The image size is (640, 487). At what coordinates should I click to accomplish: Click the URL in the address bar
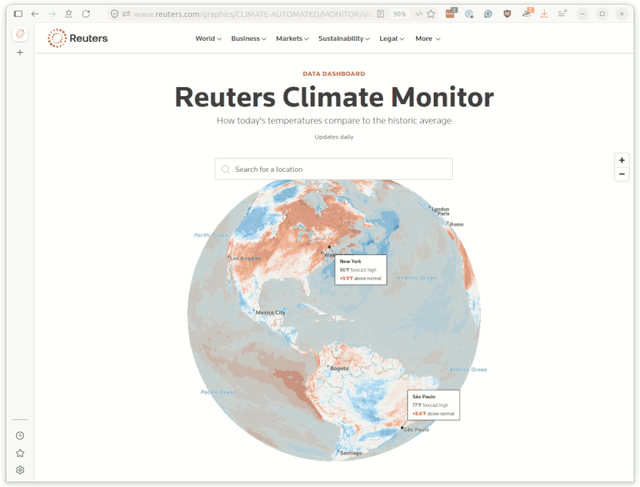click(253, 14)
